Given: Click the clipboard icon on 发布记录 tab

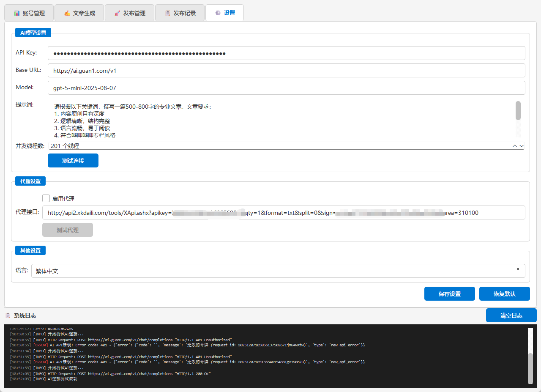Looking at the screenshot, I should (x=168, y=13).
